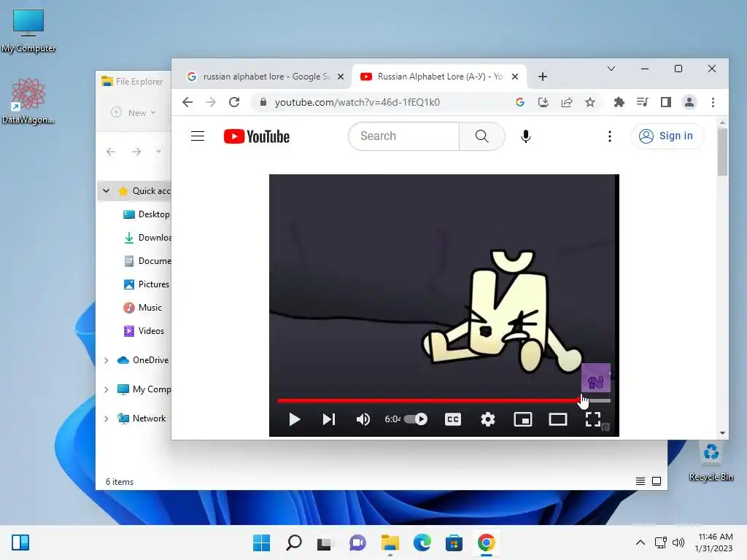Go back in Chrome

[x=187, y=102]
